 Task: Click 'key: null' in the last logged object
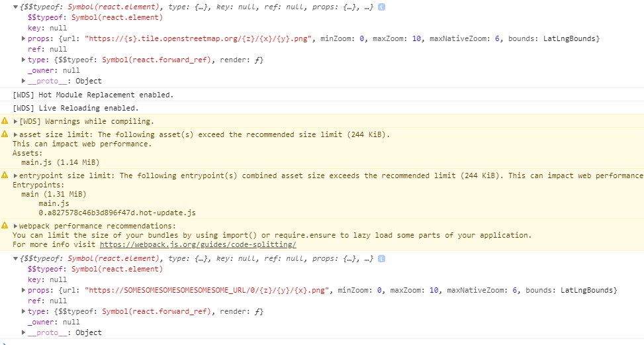pyautogui.click(x=47, y=279)
